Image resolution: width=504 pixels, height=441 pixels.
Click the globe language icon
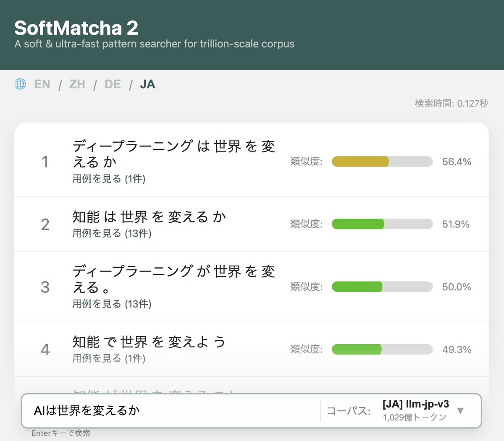point(20,84)
